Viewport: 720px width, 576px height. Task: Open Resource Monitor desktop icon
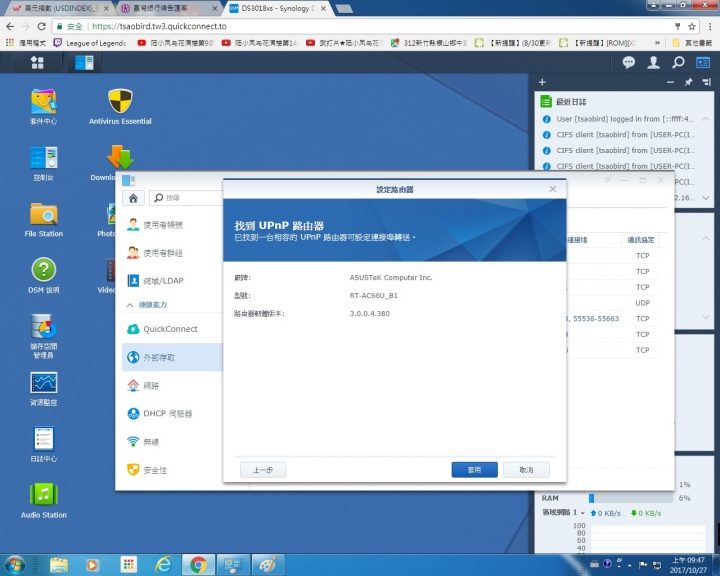[43, 389]
